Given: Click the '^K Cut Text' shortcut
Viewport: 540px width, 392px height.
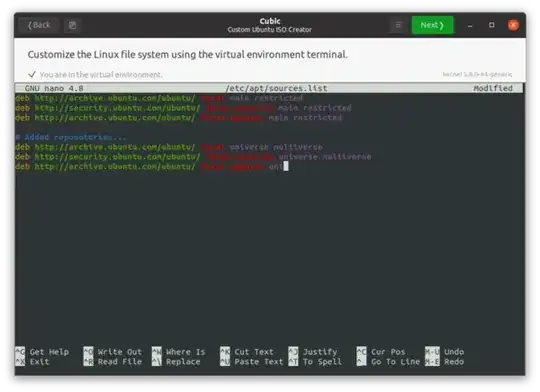Looking at the screenshot, I should [x=247, y=352].
